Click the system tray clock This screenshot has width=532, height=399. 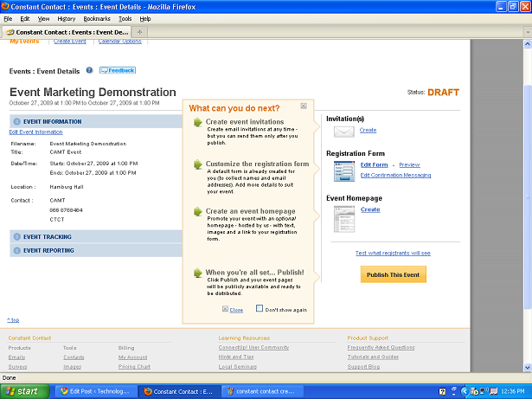[x=512, y=391]
